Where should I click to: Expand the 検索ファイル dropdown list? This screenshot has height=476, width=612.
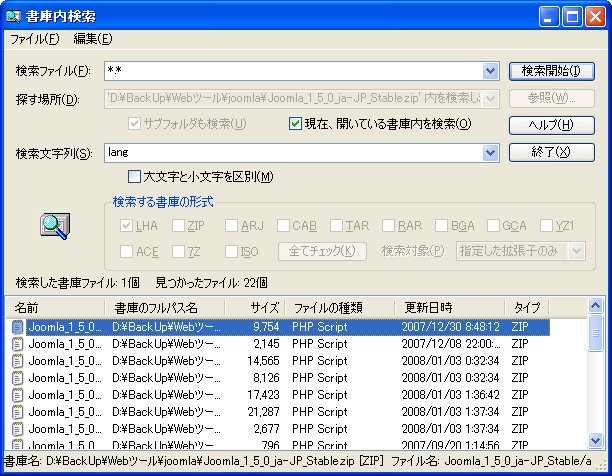click(x=490, y=71)
